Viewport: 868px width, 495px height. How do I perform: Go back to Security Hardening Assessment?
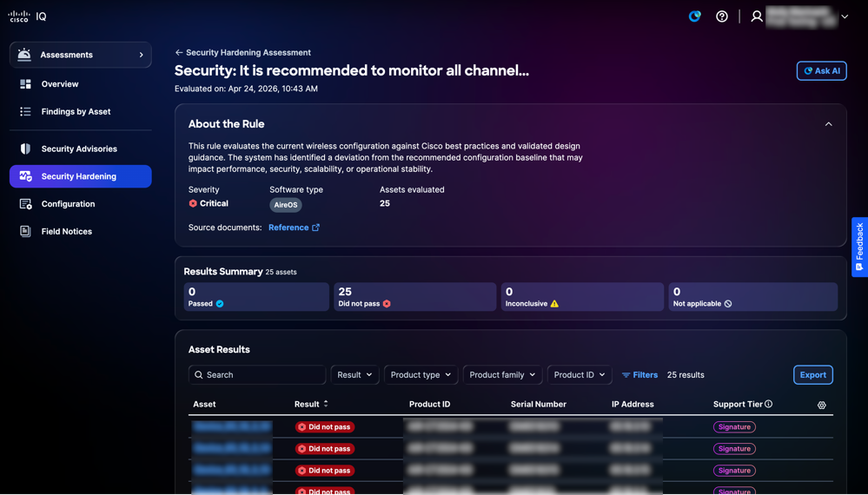(242, 53)
